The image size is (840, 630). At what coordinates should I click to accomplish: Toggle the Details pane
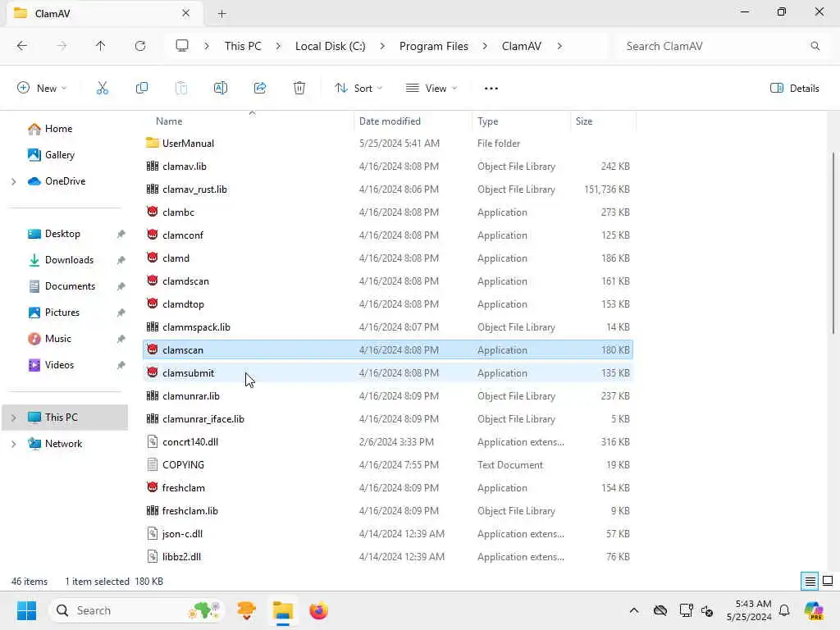coord(794,89)
